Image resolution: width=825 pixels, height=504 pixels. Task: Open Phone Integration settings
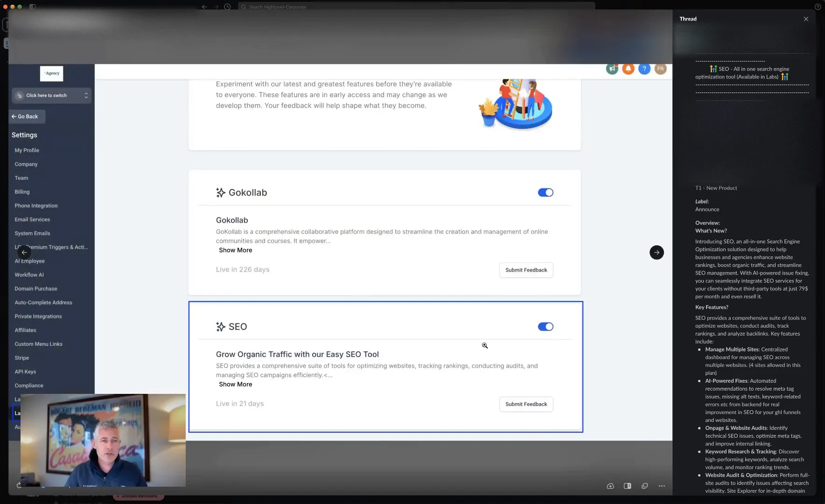tap(36, 206)
